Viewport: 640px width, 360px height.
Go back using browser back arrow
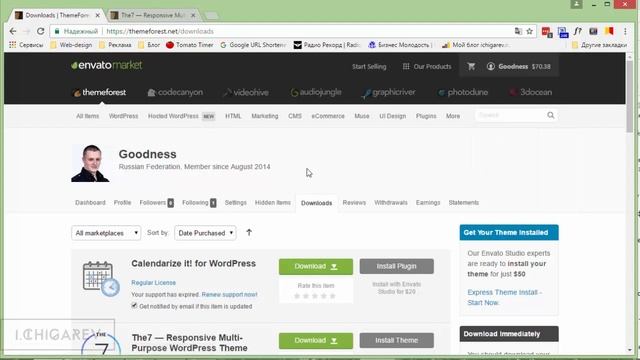click(x=13, y=31)
